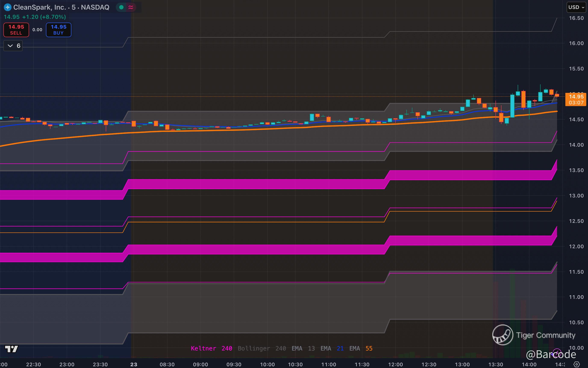Click the 23 date marker on time axis

(x=134, y=364)
